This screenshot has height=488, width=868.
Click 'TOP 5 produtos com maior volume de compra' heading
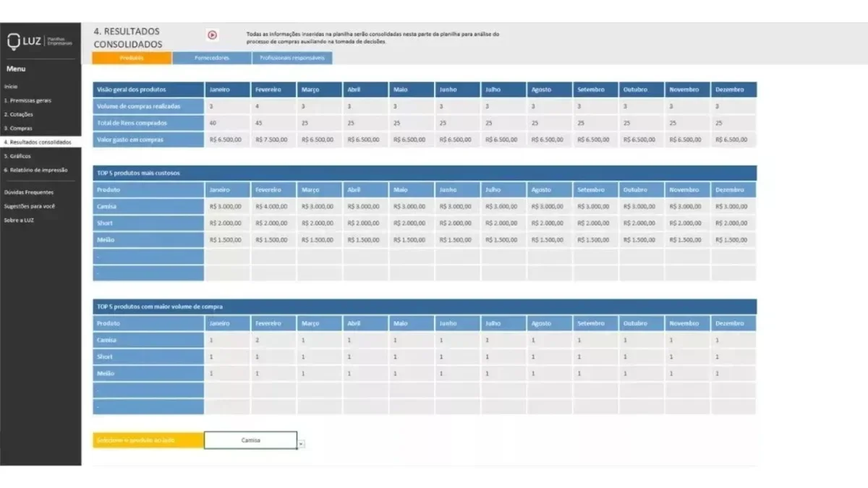tap(425, 307)
